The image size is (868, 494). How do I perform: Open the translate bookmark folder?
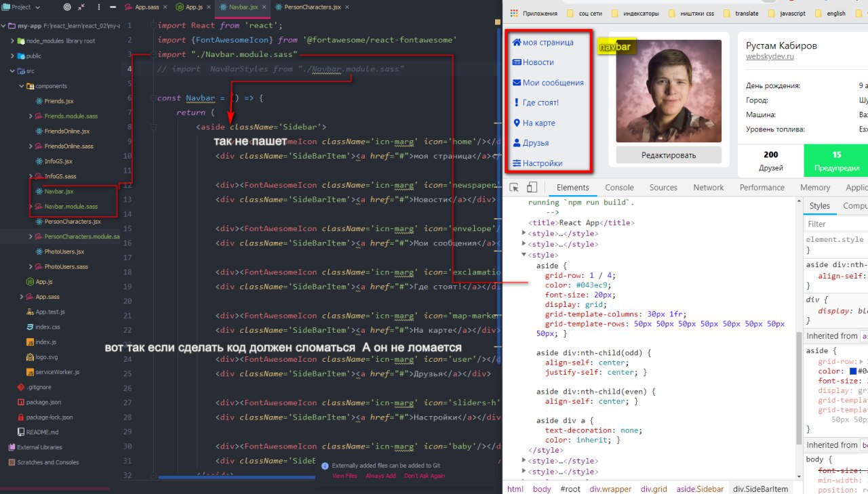(x=741, y=13)
